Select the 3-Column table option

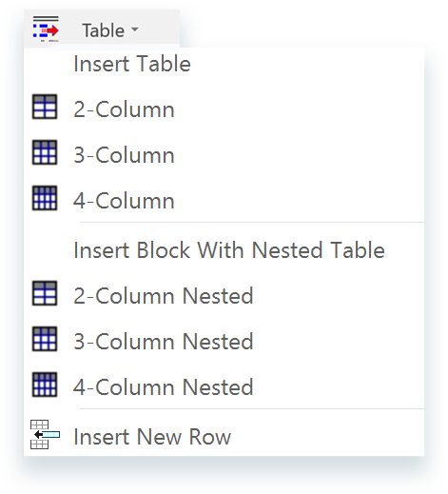(224, 155)
